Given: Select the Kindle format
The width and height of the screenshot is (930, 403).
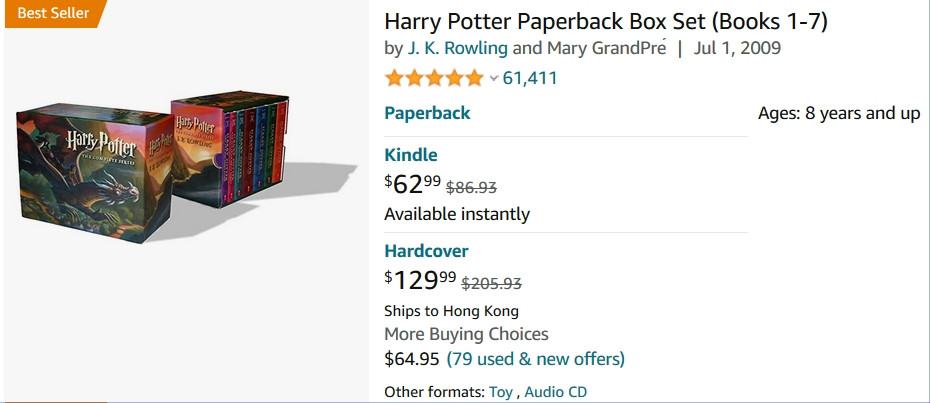Looking at the screenshot, I should coord(411,155).
